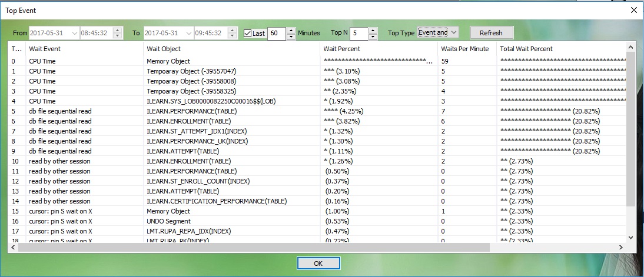
Task: Increment the Last minutes spinner
Action: [x=291, y=30]
